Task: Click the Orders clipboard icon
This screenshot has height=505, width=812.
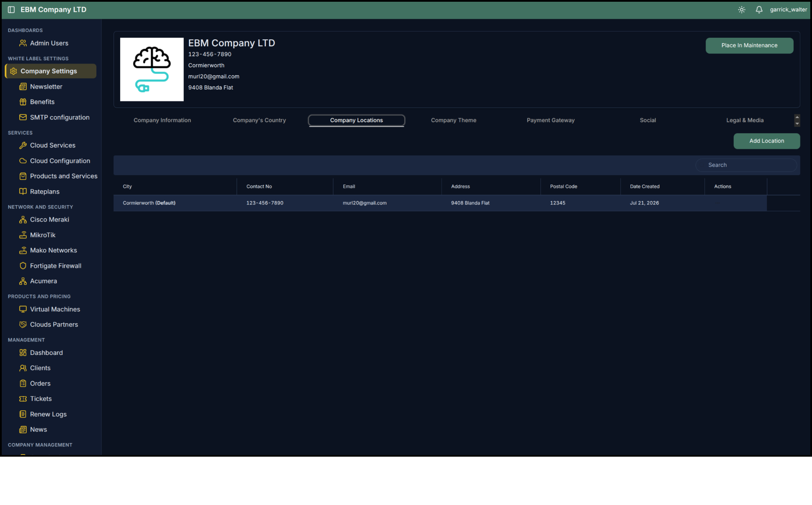Action: click(23, 384)
